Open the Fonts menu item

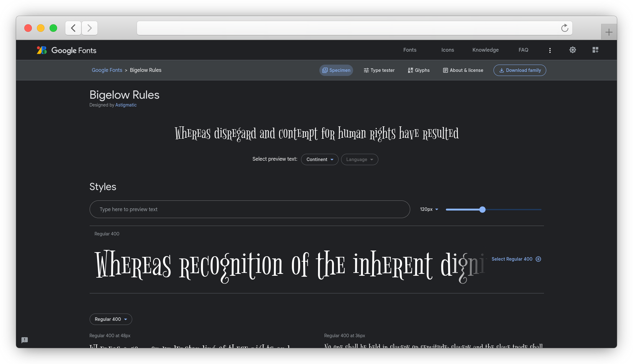(x=410, y=50)
